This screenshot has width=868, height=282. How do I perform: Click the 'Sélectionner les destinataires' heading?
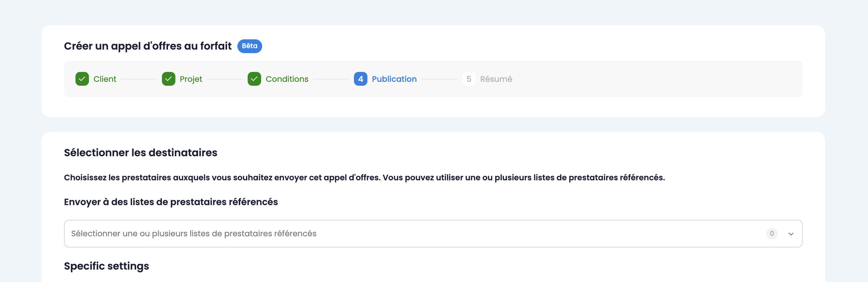point(141,153)
